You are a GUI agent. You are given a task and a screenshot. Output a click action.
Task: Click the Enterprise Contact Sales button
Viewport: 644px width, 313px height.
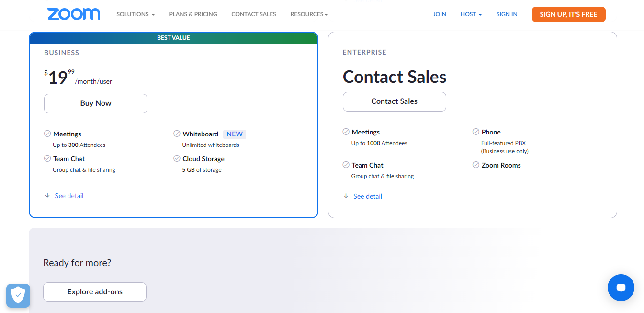394,101
